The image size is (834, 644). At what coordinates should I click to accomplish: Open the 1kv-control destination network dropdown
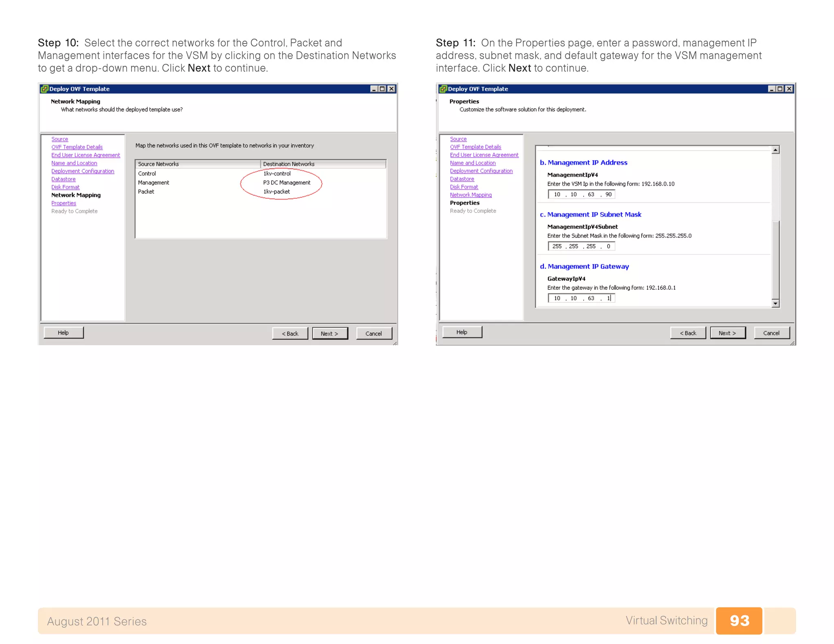[x=277, y=173]
